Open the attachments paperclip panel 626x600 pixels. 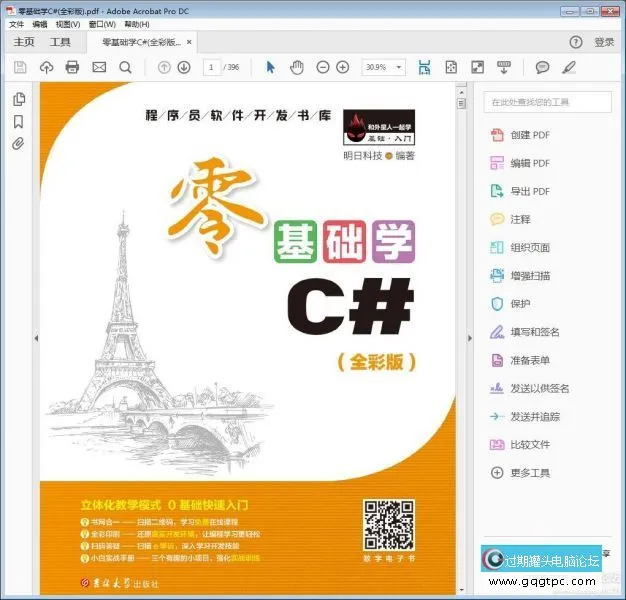tap(18, 143)
